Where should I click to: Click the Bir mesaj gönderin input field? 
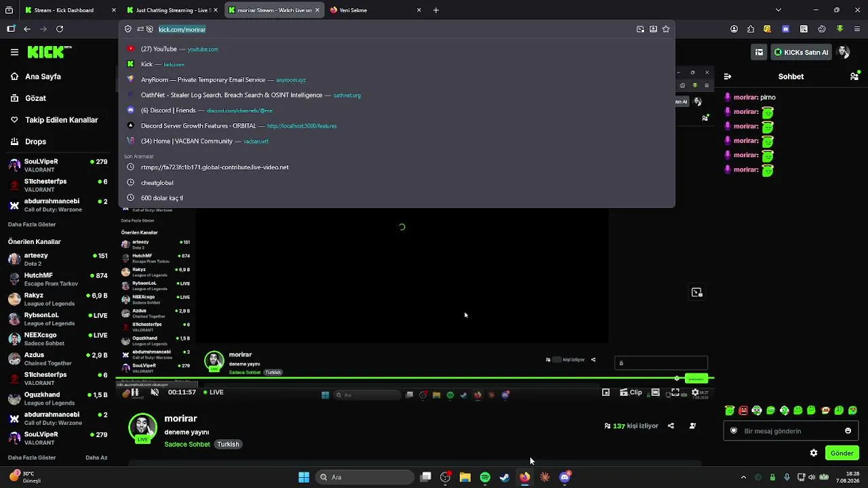pyautogui.click(x=790, y=431)
